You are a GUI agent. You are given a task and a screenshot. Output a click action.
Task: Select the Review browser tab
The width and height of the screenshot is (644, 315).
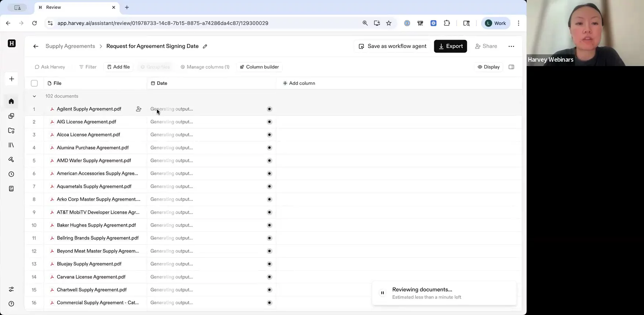pos(77,7)
